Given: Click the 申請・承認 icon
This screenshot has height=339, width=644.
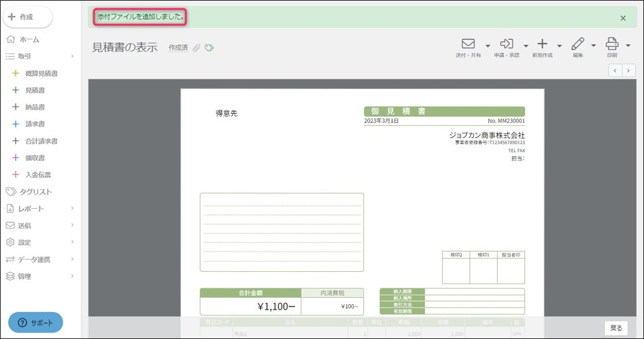Looking at the screenshot, I should click(x=507, y=44).
